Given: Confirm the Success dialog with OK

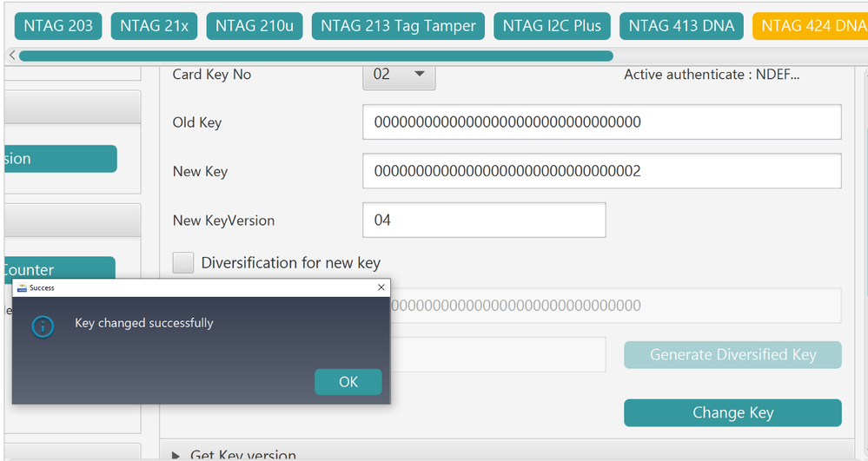Looking at the screenshot, I should pyautogui.click(x=348, y=382).
